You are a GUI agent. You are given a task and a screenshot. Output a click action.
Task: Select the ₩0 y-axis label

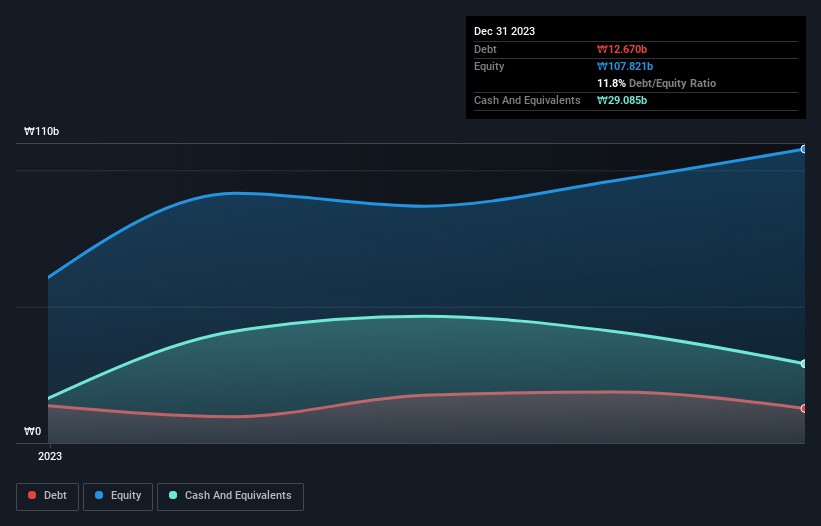pyautogui.click(x=32, y=431)
